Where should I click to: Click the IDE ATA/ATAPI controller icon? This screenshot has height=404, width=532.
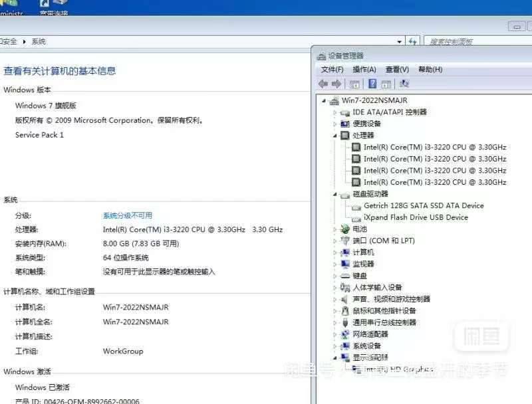[x=345, y=113]
